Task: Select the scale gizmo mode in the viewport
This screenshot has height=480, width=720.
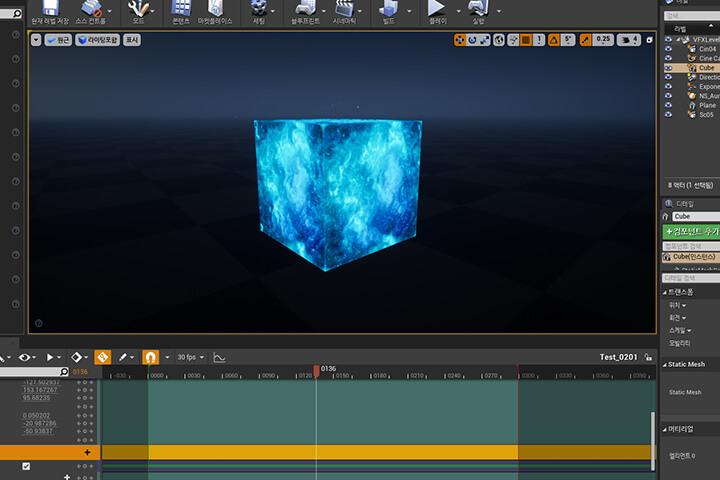Action: click(484, 40)
